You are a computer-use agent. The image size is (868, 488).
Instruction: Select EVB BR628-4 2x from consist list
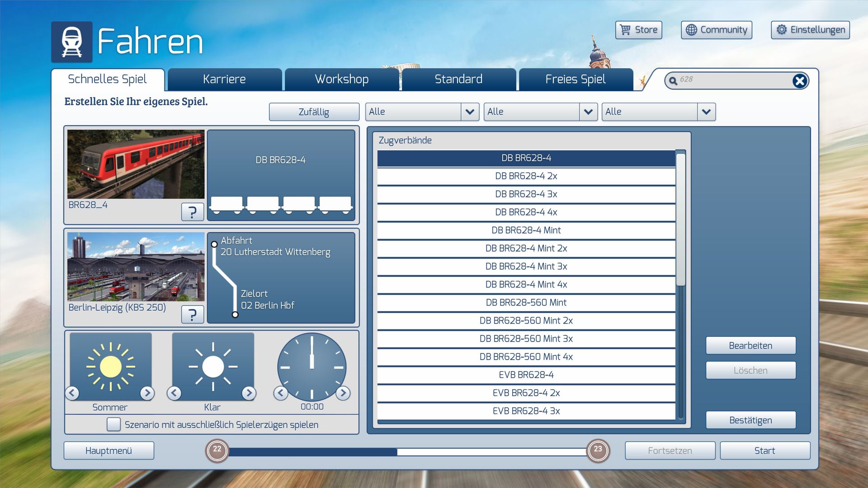526,393
